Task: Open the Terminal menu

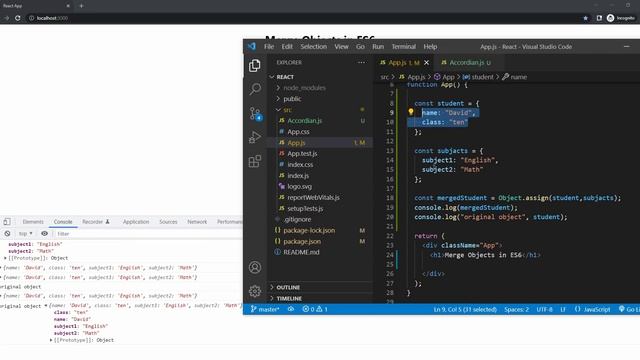Action: (404, 47)
